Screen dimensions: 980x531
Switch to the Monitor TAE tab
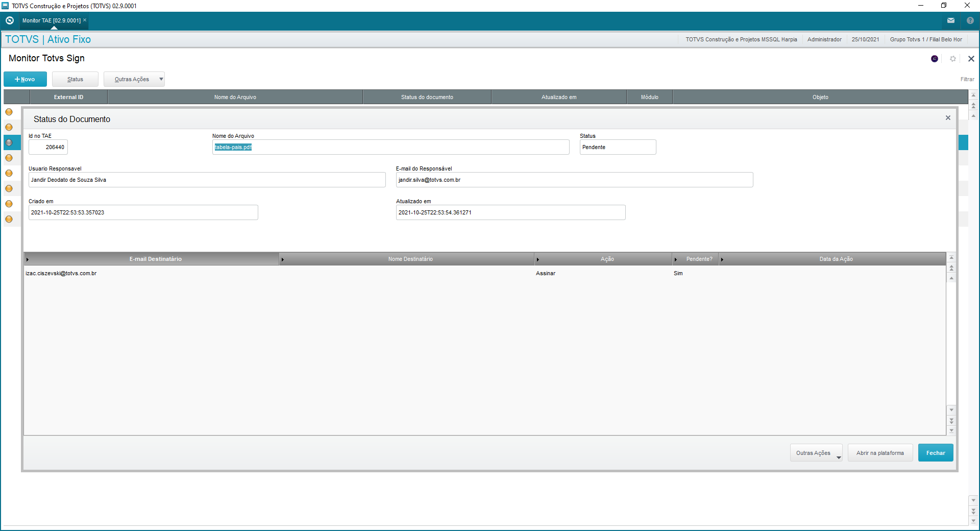(51, 20)
